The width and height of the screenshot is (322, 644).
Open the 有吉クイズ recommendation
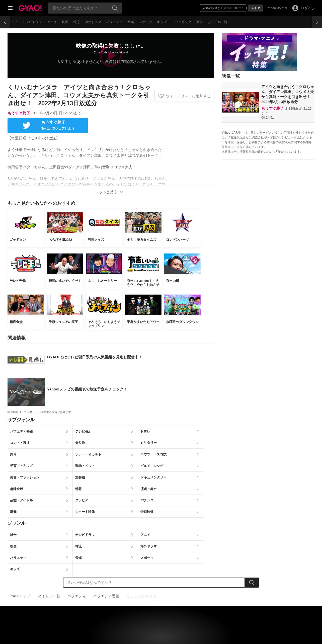(x=104, y=228)
